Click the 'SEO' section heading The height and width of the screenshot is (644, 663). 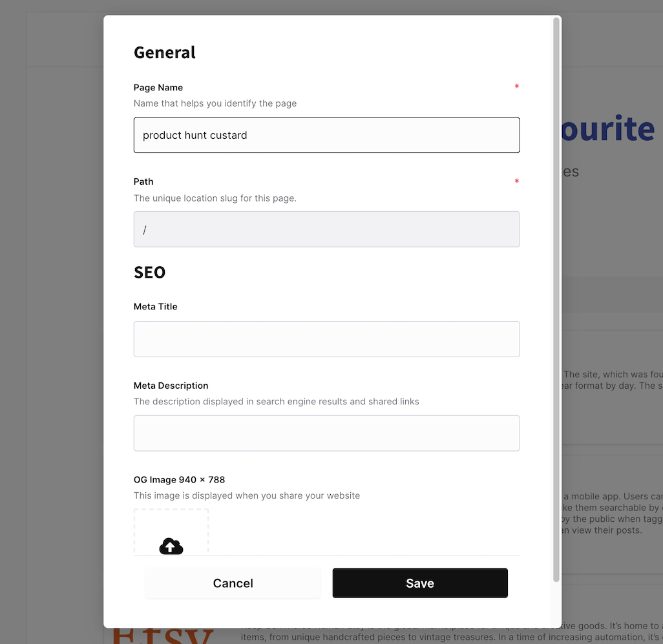tap(150, 273)
